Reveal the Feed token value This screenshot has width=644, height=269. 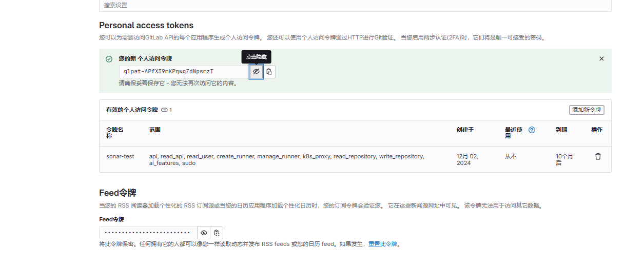(204, 233)
